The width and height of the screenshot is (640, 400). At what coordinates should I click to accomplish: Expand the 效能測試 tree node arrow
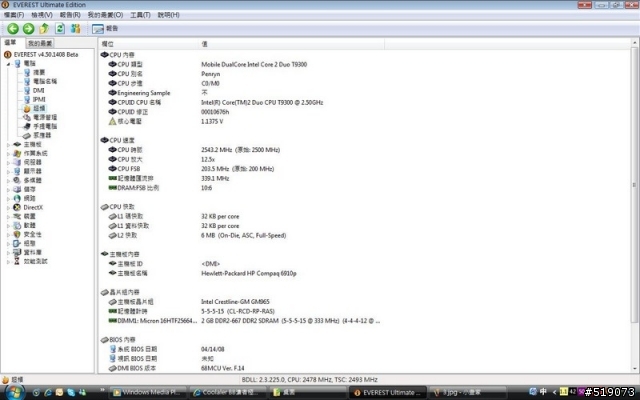pos(8,261)
